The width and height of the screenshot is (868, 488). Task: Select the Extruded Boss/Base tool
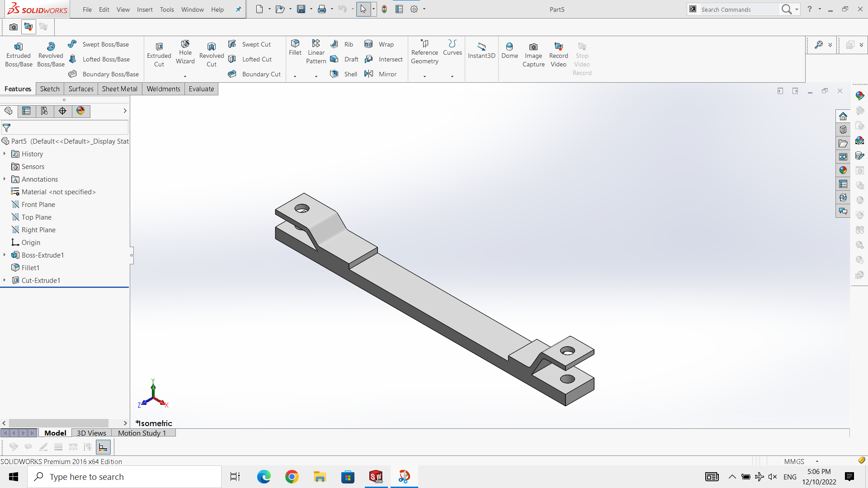pos(19,55)
